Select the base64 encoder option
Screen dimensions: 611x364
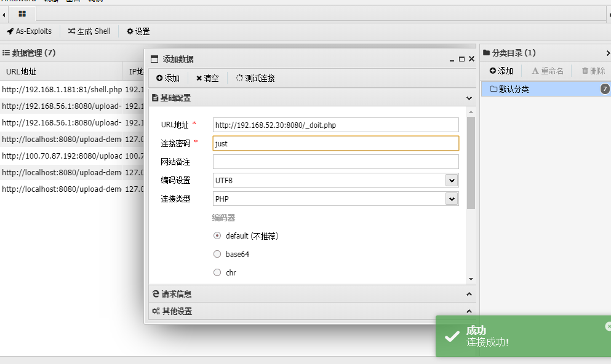point(217,254)
